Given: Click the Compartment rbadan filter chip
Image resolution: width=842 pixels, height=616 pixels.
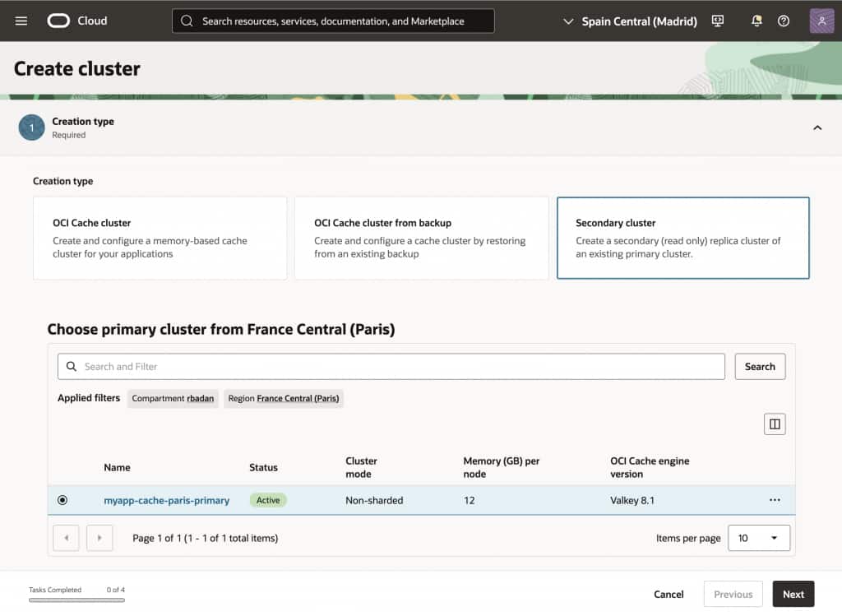Looking at the screenshot, I should 173,399.
